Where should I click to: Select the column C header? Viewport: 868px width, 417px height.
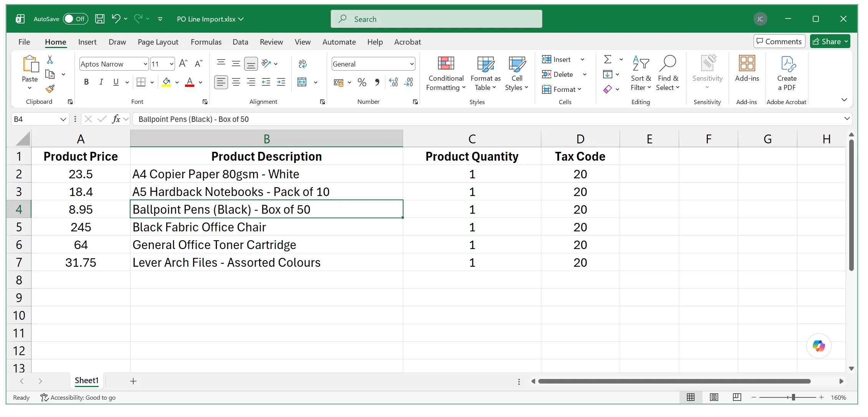pos(472,139)
